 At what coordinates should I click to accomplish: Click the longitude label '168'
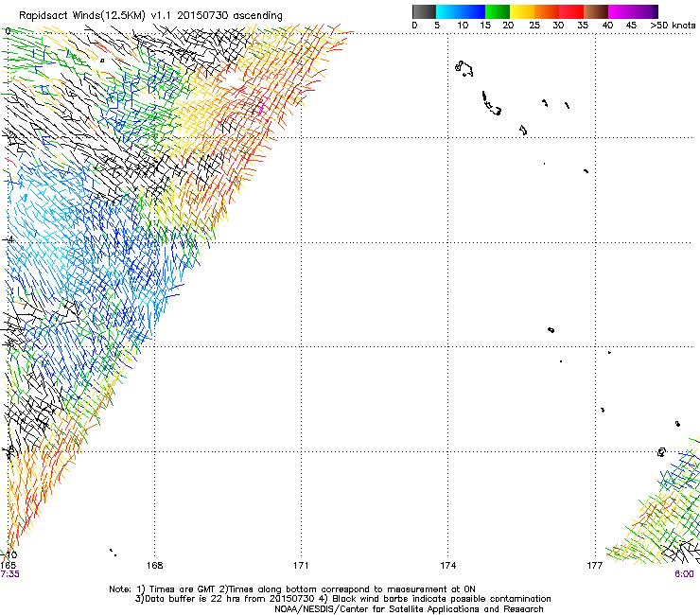coord(154,566)
